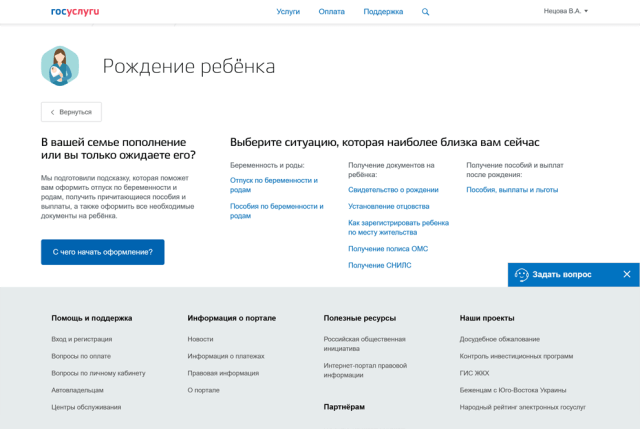This screenshot has width=640, height=429.
Task: Click Контроль инвестиционных программ link
Action: pos(516,356)
